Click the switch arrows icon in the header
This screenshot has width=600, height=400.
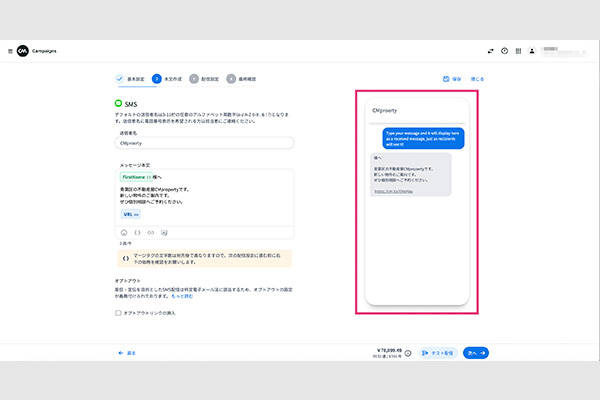point(491,51)
